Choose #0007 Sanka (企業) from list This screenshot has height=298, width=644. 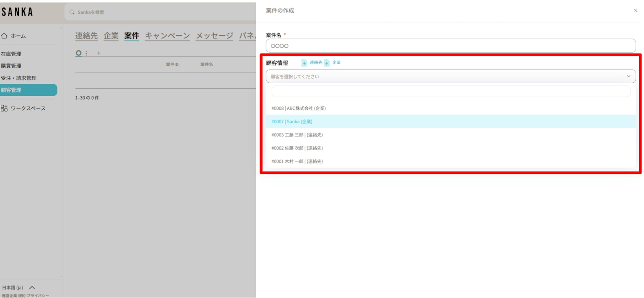coord(292,122)
